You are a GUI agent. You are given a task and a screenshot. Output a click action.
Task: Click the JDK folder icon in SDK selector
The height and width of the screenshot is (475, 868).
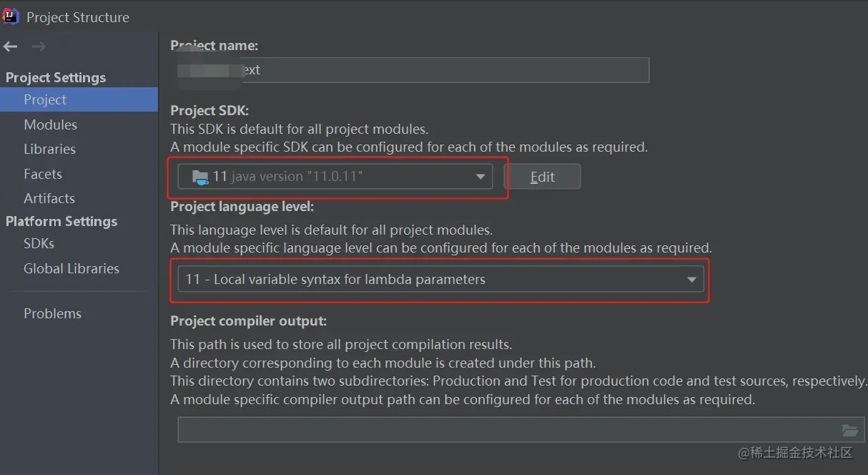pos(200,177)
